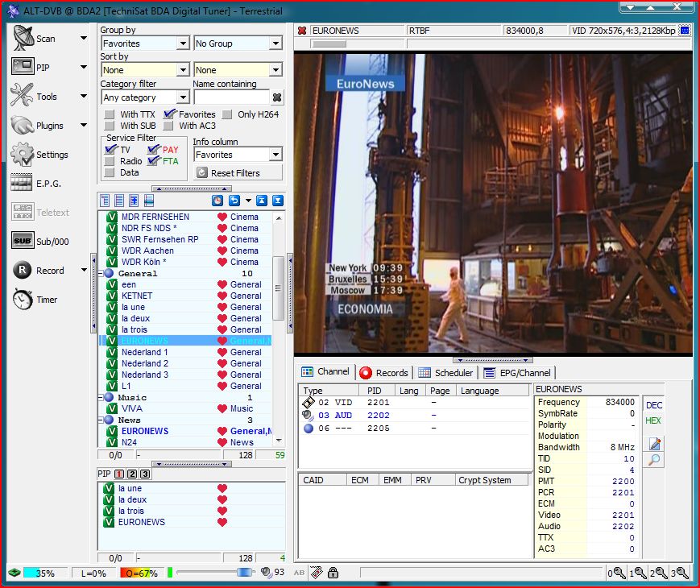Click the pencil edit icon in info panel
Viewport: 700px width, 588px height.
click(x=655, y=443)
